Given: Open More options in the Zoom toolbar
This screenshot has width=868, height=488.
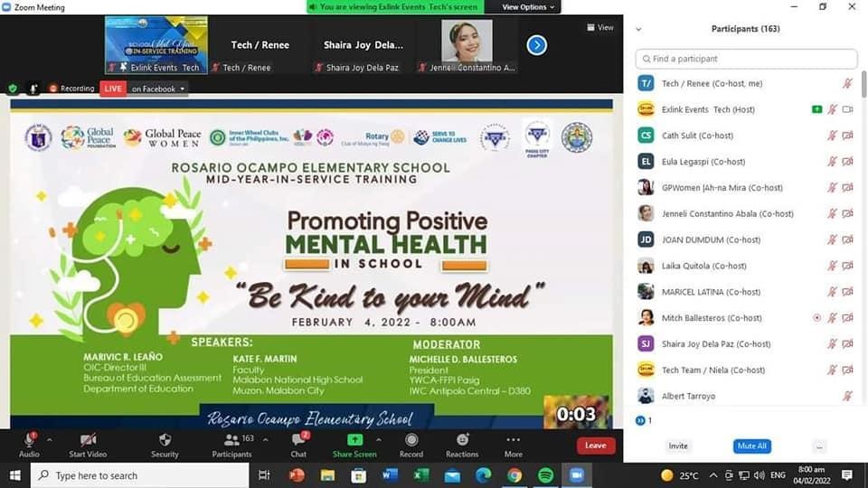Looking at the screenshot, I should pos(513,440).
